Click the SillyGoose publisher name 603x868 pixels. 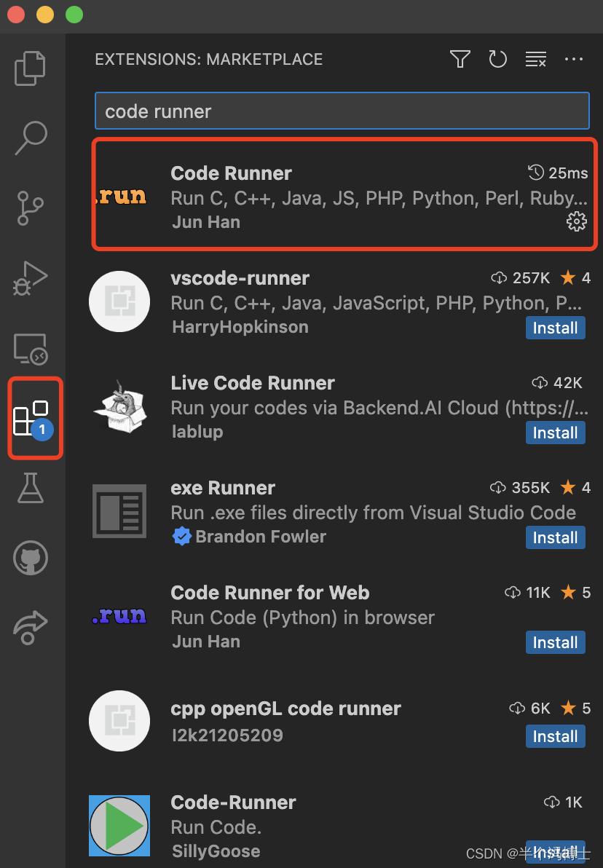(216, 851)
